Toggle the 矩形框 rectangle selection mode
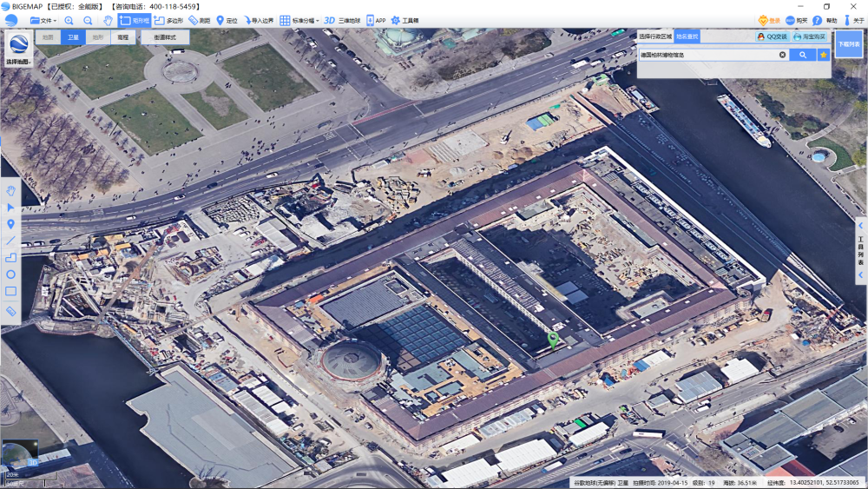Viewport: 868px width, 489px height. 134,21
